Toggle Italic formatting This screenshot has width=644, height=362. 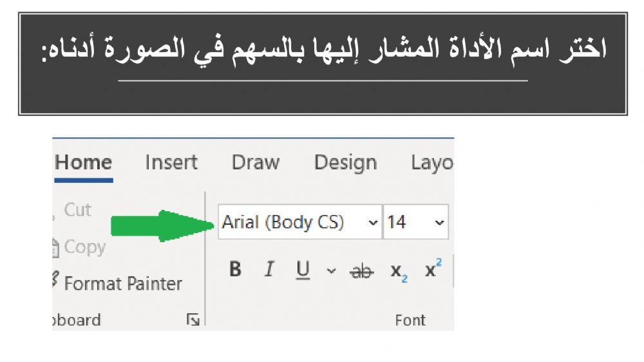point(269,269)
